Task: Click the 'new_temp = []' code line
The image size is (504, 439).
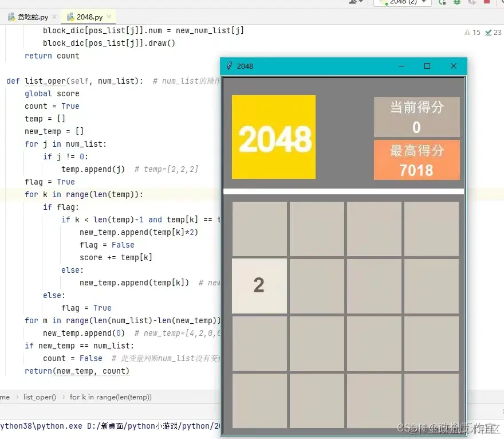Action: tap(54, 131)
